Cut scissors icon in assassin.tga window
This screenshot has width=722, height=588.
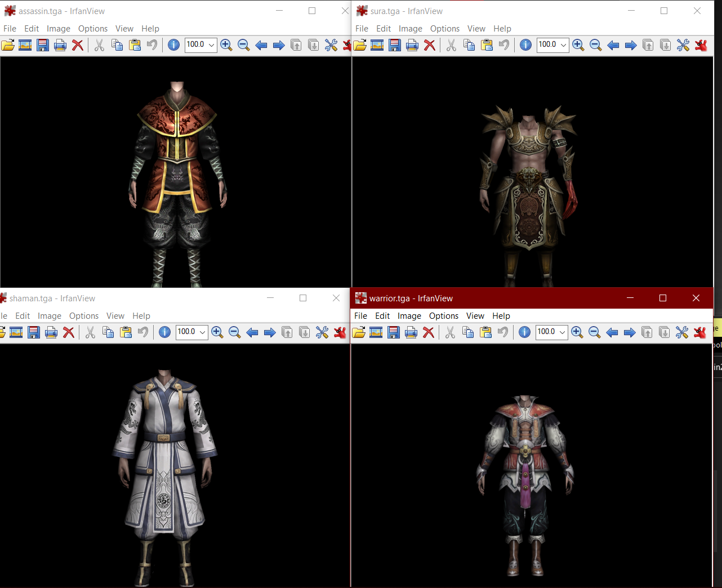click(99, 45)
